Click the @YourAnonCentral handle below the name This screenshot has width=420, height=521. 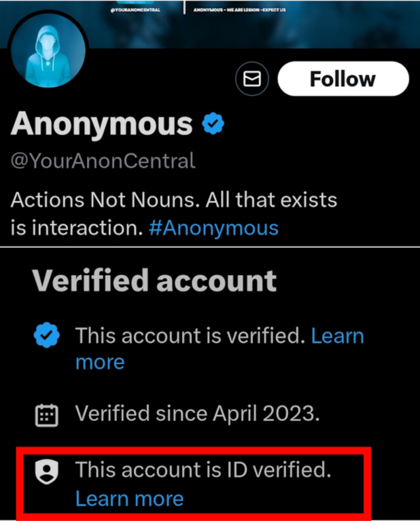(103, 161)
